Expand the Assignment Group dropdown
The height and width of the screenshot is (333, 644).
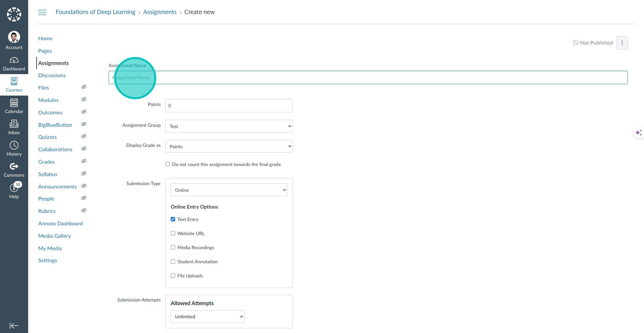click(x=229, y=126)
